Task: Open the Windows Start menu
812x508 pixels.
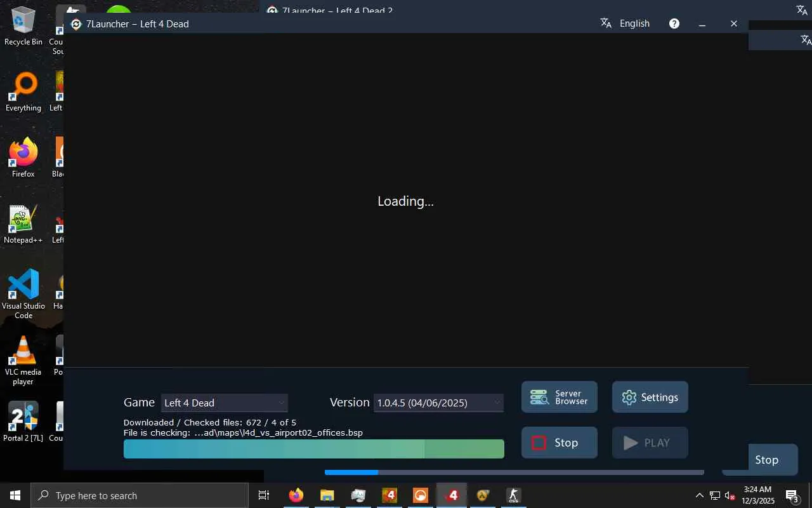Action: pyautogui.click(x=15, y=495)
